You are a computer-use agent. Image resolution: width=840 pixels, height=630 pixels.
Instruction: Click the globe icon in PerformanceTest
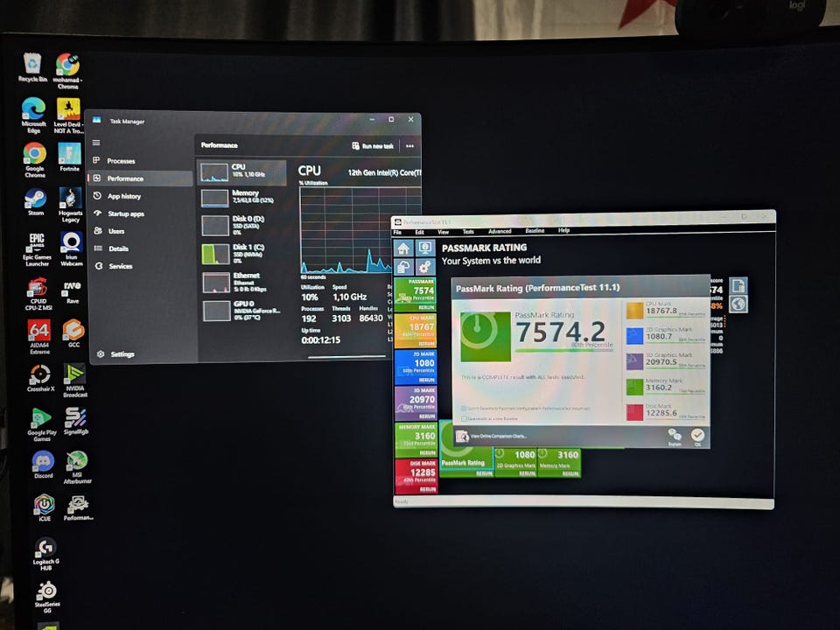(738, 304)
